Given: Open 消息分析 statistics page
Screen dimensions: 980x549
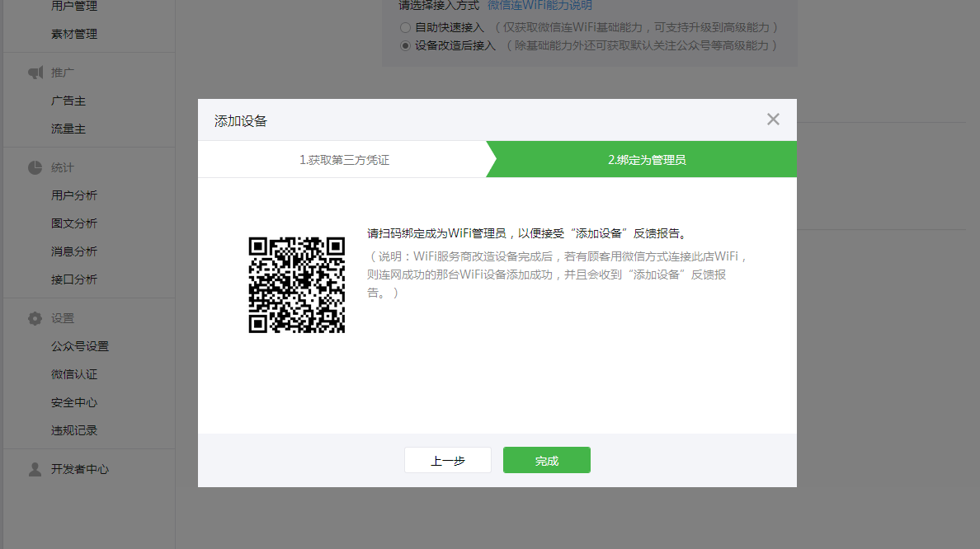Looking at the screenshot, I should click(73, 251).
